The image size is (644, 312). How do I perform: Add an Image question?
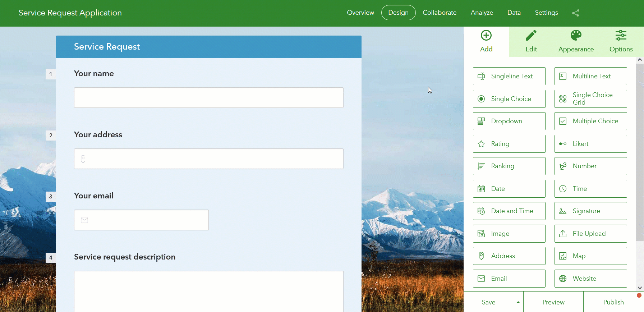coord(509,234)
